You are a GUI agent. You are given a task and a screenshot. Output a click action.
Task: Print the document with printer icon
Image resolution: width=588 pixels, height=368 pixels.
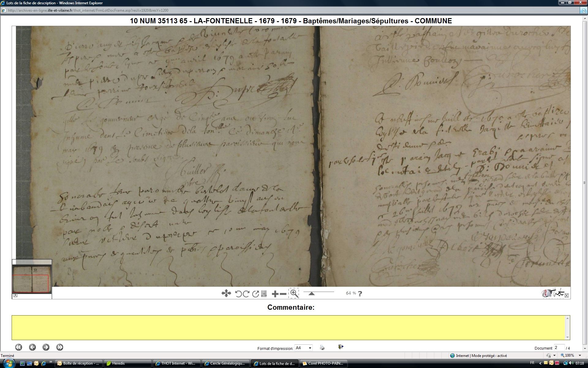tap(322, 347)
